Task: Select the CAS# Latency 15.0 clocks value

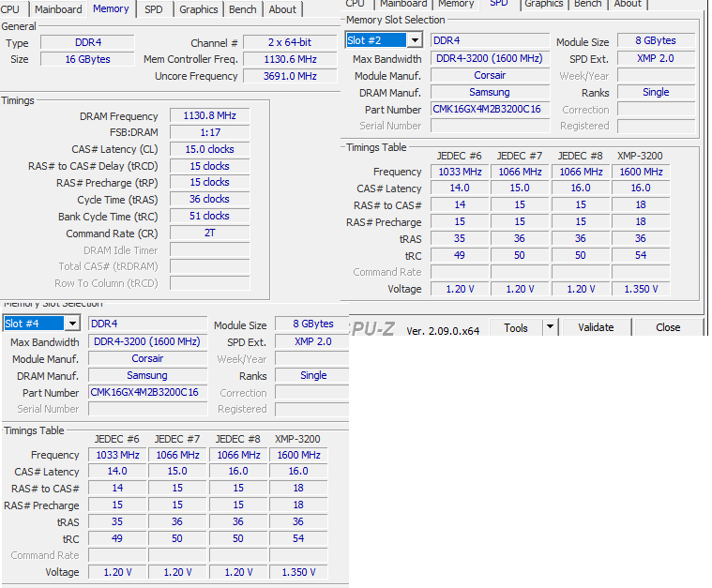Action: 210,149
